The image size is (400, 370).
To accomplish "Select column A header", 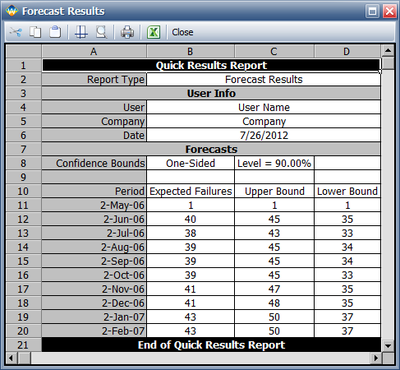I will pos(94,51).
